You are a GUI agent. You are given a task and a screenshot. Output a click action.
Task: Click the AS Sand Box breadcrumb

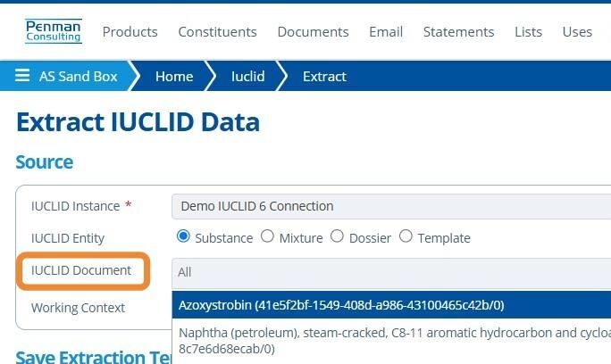[78, 77]
